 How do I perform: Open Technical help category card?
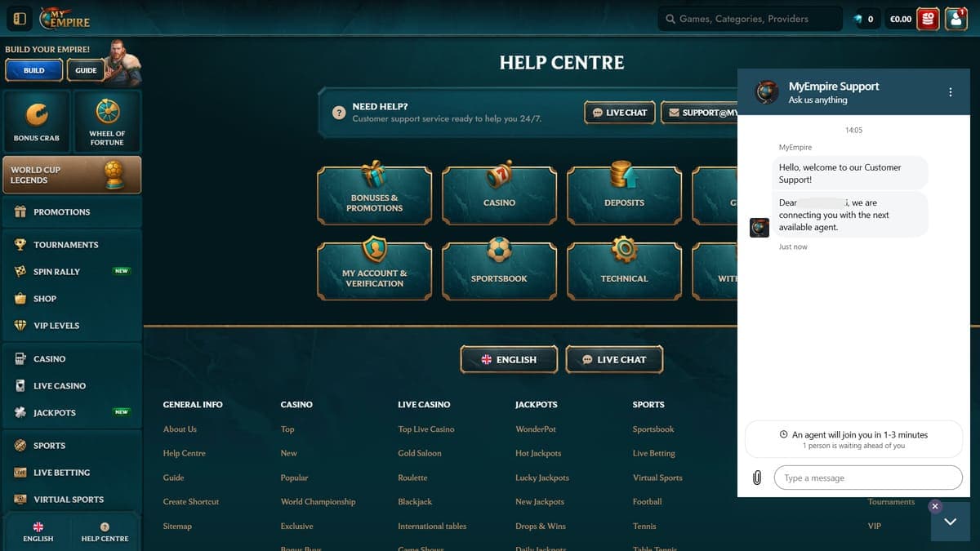[x=624, y=271]
